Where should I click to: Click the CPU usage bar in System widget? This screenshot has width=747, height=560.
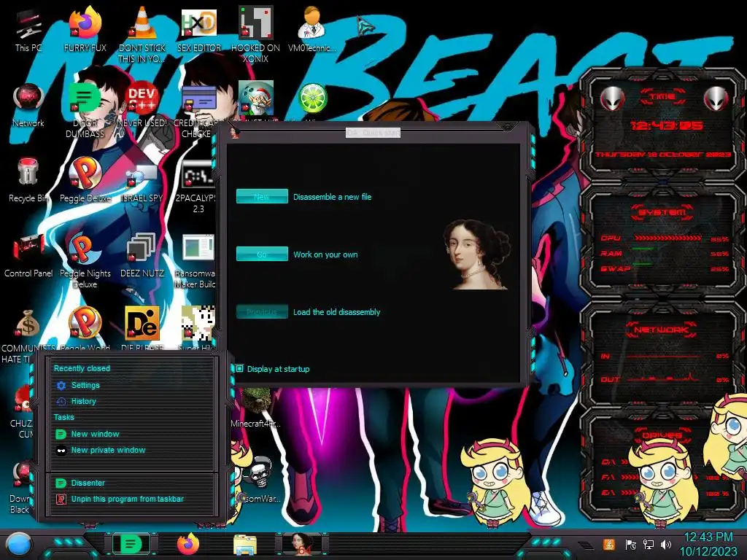[x=667, y=238]
